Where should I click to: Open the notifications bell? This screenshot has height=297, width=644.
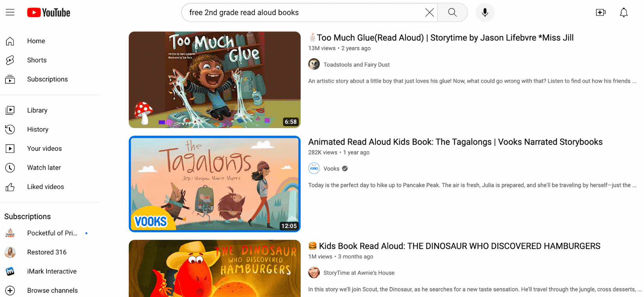click(624, 13)
